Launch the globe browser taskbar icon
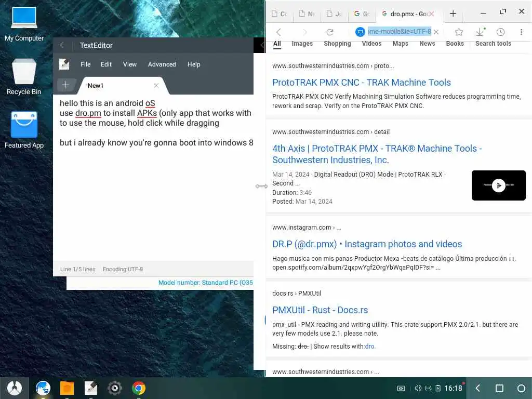The width and height of the screenshot is (532, 399). click(x=43, y=388)
